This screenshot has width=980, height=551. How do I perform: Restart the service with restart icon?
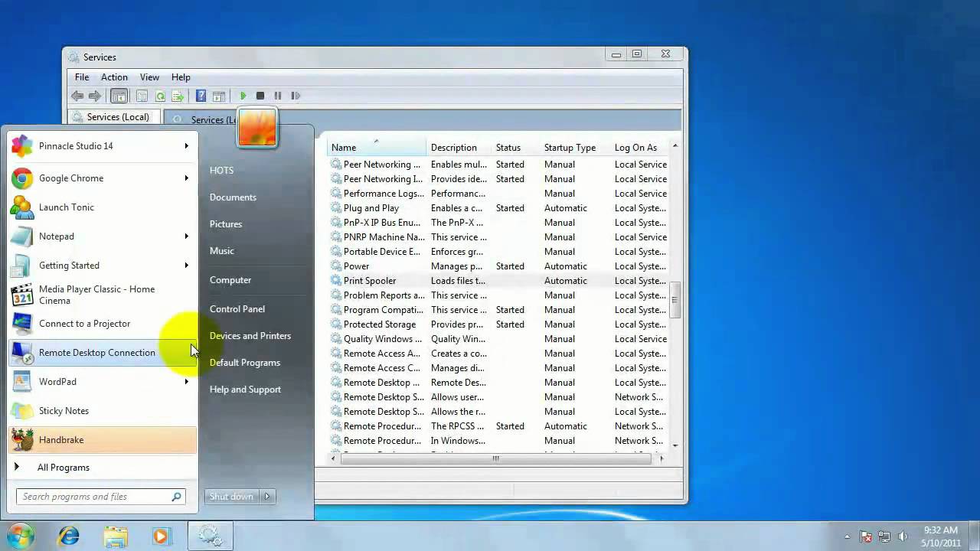[296, 96]
